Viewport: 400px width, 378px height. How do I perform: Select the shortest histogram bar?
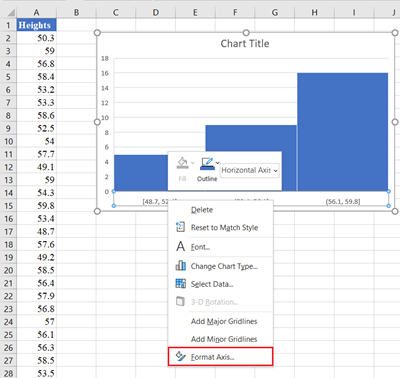point(141,173)
